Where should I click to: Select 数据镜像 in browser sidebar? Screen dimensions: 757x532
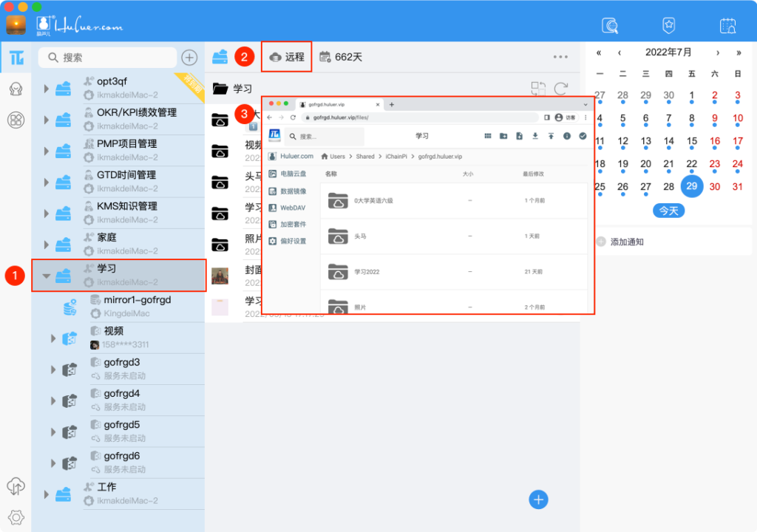click(x=288, y=191)
